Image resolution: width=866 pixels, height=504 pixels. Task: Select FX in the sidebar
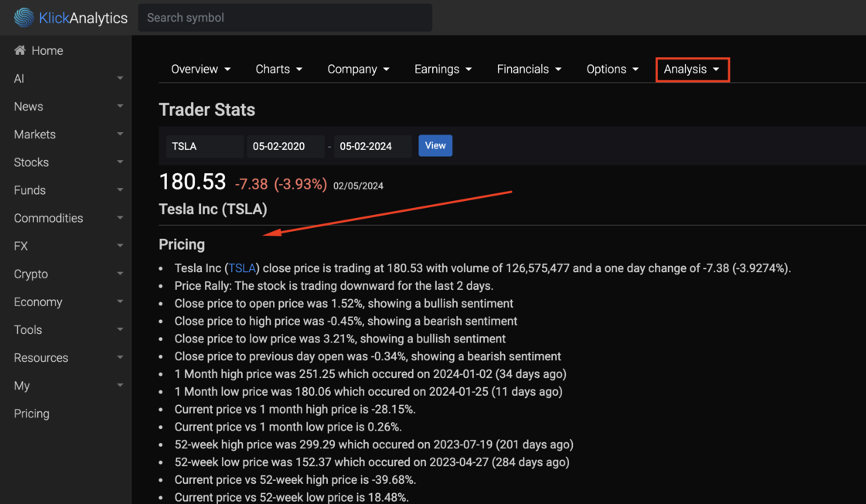(21, 247)
